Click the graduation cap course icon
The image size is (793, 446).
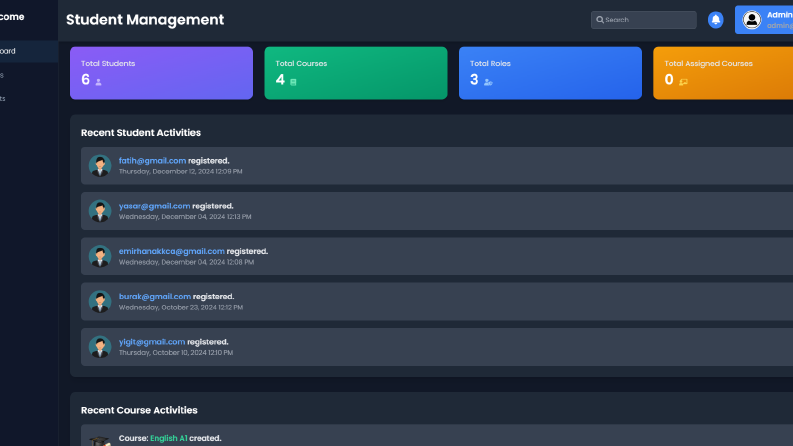click(x=100, y=441)
